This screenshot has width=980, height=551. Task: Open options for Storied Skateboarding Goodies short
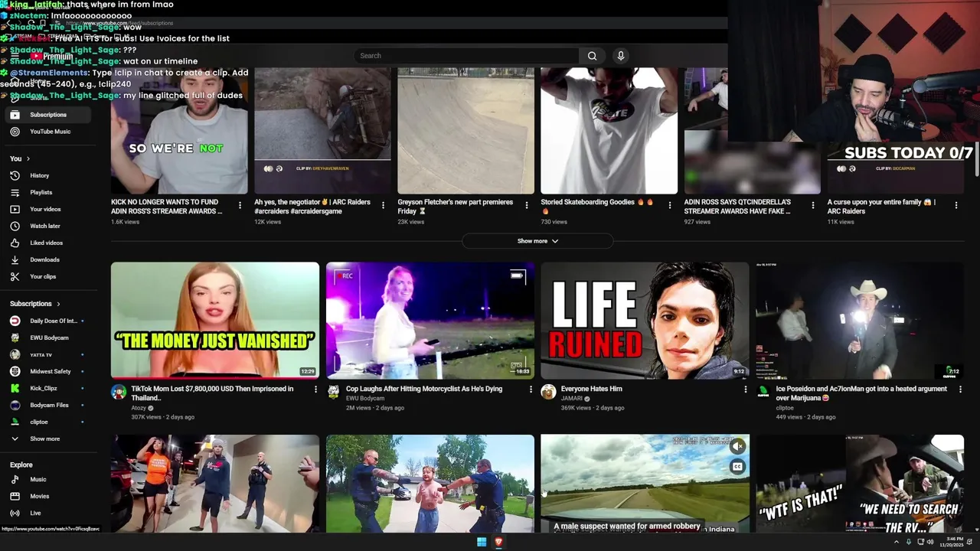point(669,205)
